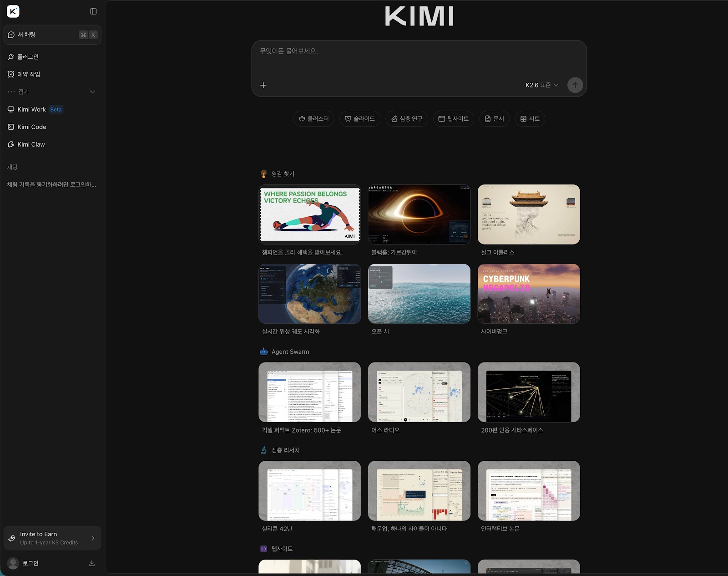The width and height of the screenshot is (728, 576).
Task: Open the 플러그인 plugins page
Action: coord(52,56)
